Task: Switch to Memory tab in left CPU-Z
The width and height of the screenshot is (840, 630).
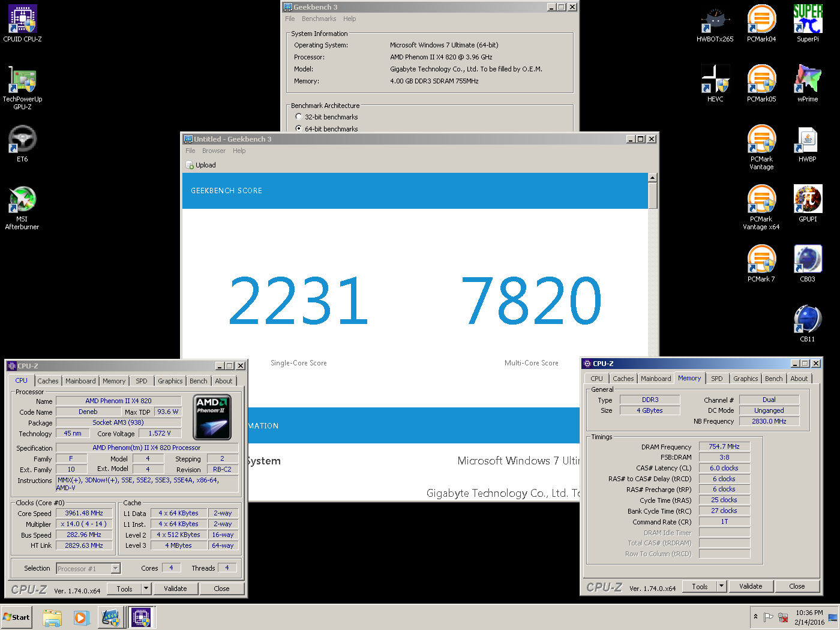Action: (x=114, y=381)
